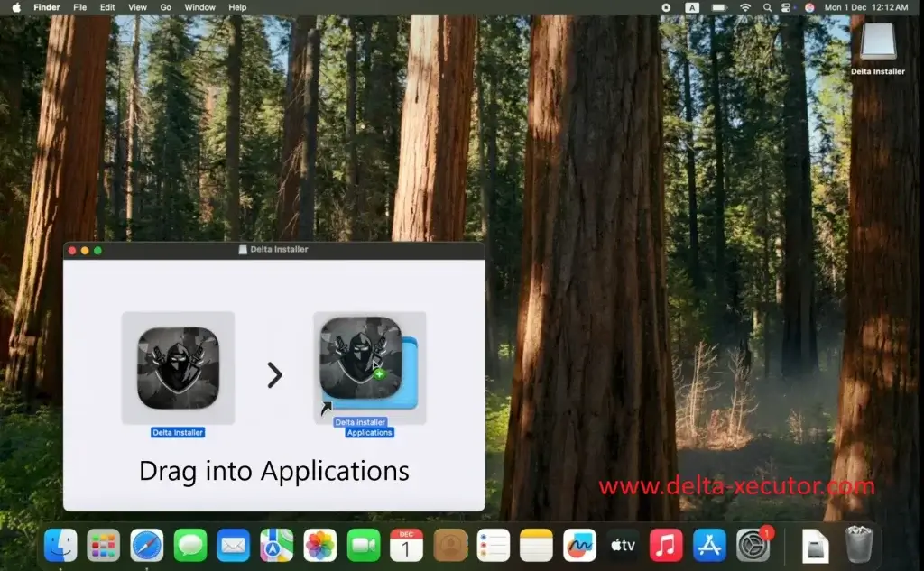Open the File menu
The width and height of the screenshot is (924, 571).
79,7
